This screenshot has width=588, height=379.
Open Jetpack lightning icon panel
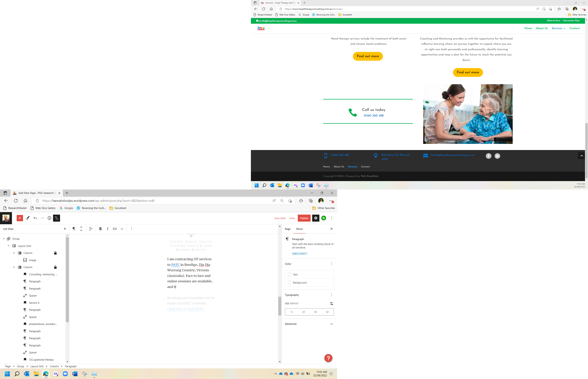click(x=324, y=218)
